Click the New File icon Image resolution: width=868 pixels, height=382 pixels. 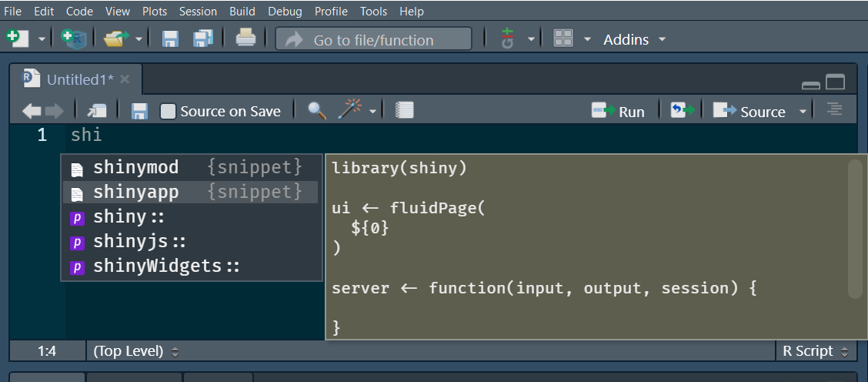17,39
